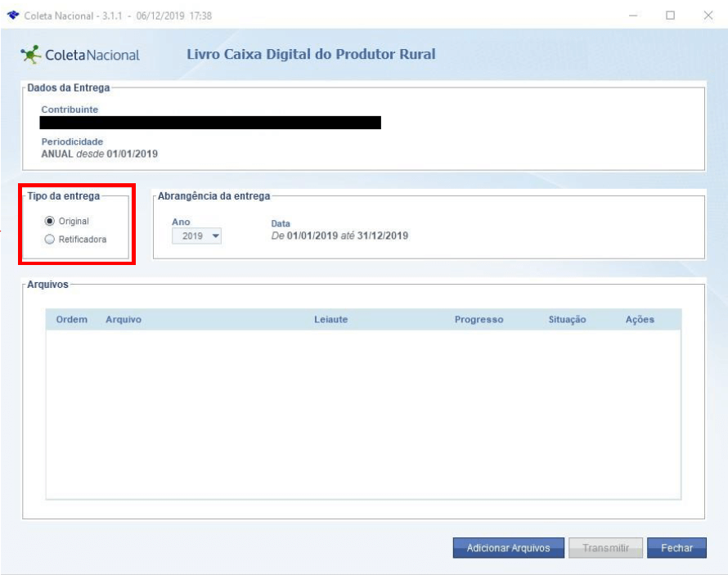
Task: Click the Progresso column header
Action: point(479,319)
